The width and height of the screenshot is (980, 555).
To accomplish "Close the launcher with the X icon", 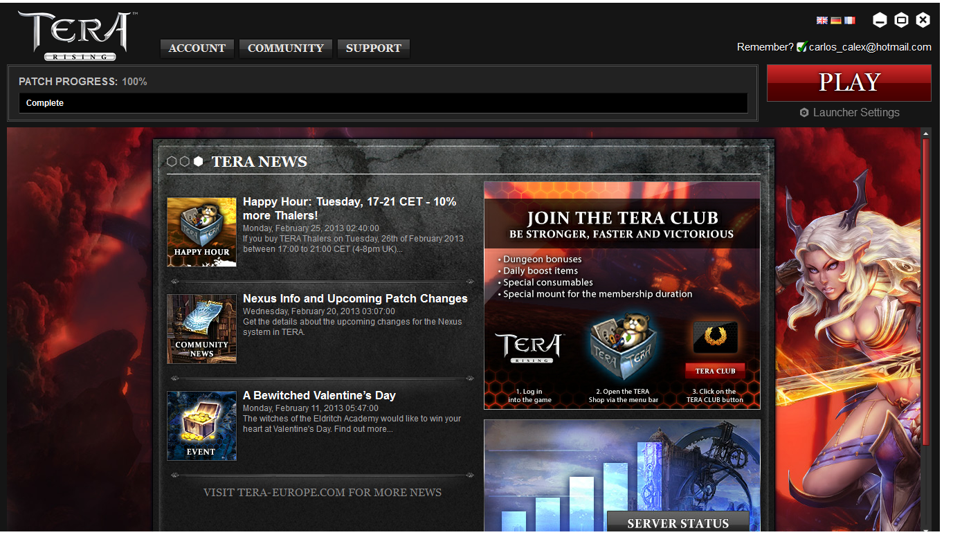I will pyautogui.click(x=923, y=20).
